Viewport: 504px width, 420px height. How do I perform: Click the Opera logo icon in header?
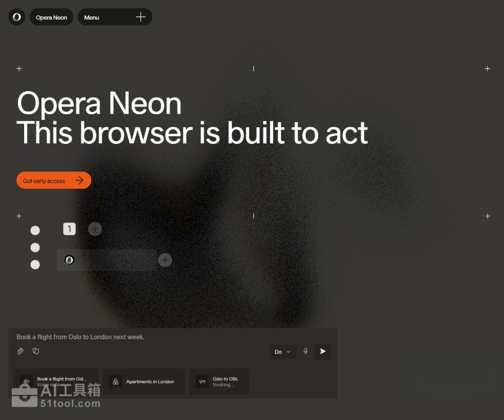point(17,17)
